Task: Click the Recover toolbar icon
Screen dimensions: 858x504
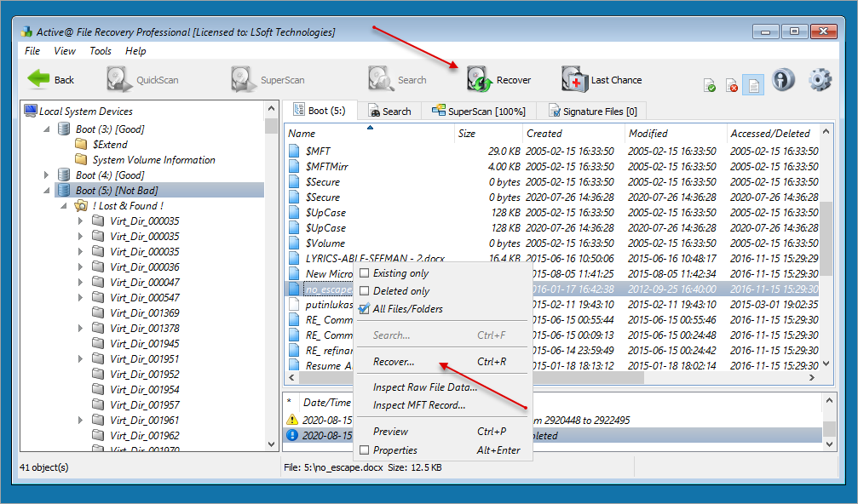Action: coord(480,79)
